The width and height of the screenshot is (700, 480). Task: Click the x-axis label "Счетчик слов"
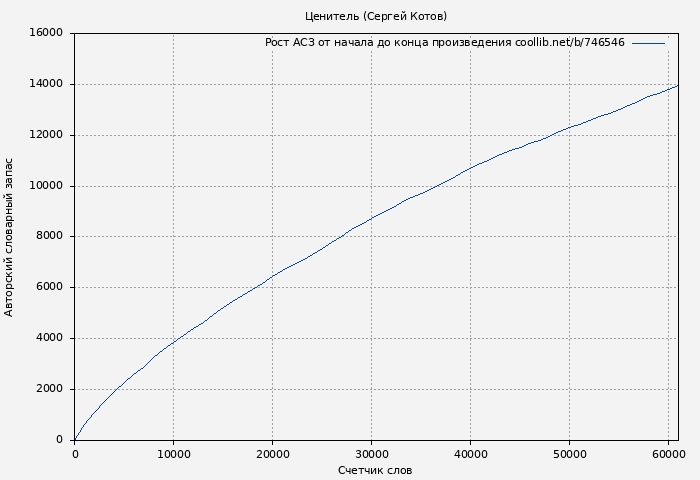[x=375, y=470]
